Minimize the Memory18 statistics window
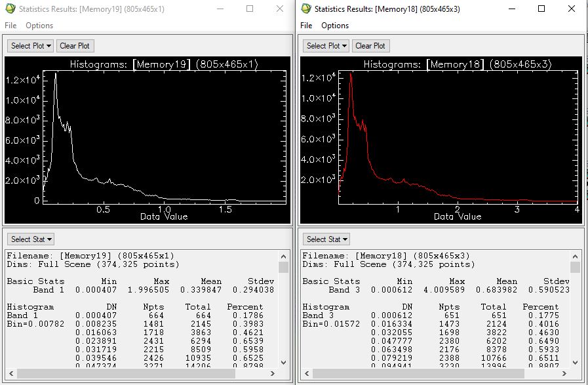Viewport: 588px width, 385px height. tap(511, 9)
